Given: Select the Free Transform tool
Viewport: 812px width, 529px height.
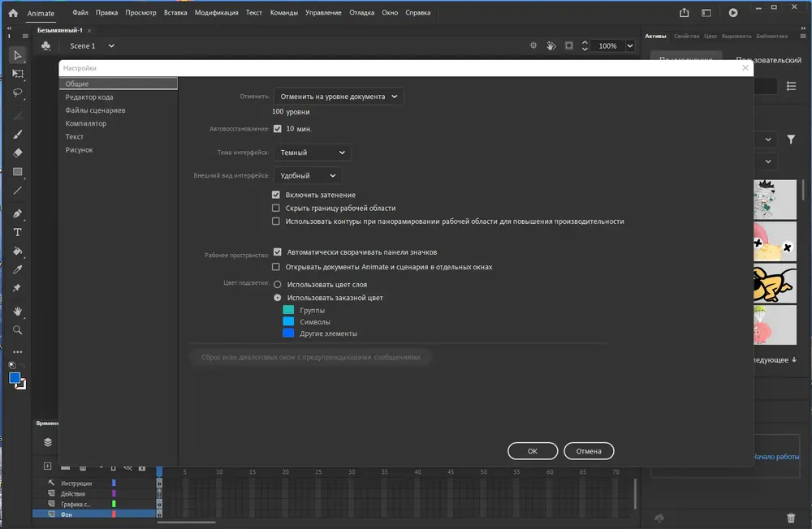Looking at the screenshot, I should pyautogui.click(x=18, y=74).
